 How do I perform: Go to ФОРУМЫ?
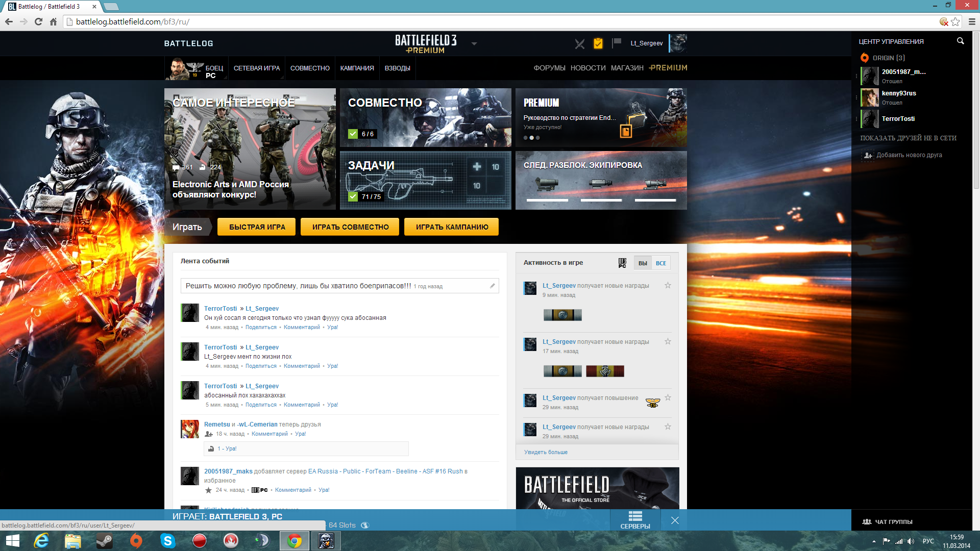coord(549,68)
